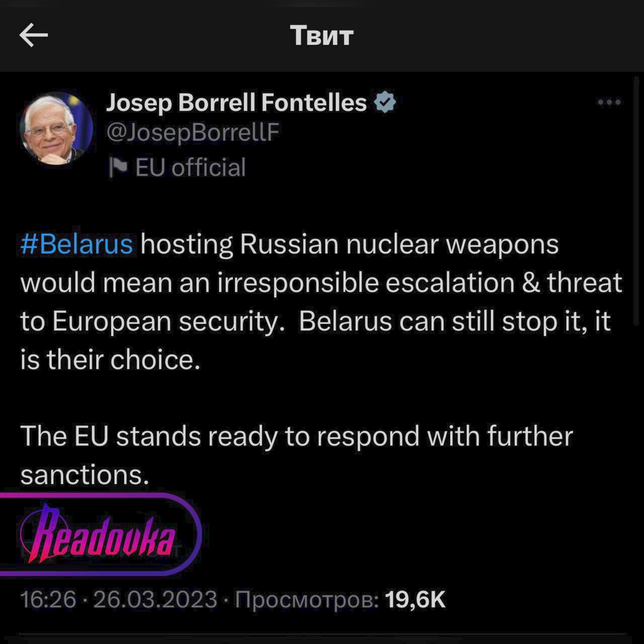This screenshot has height=644, width=644.
Task: Select the EU official label text
Action: tap(190, 168)
